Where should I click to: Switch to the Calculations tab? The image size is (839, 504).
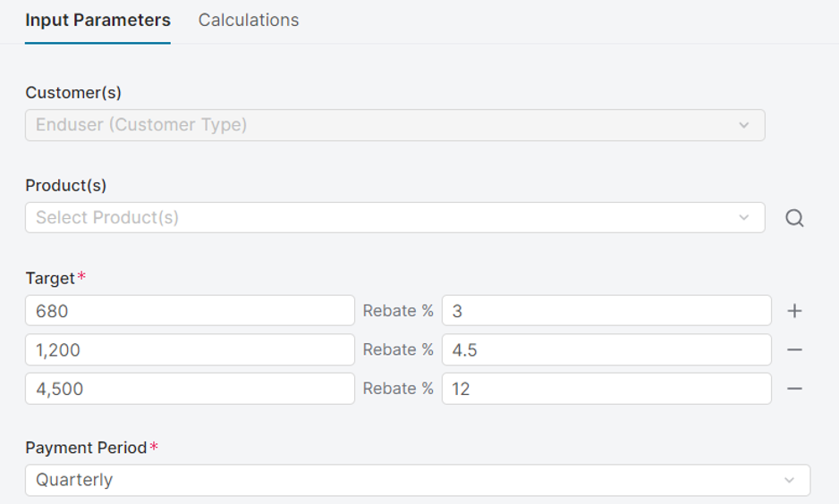point(249,20)
